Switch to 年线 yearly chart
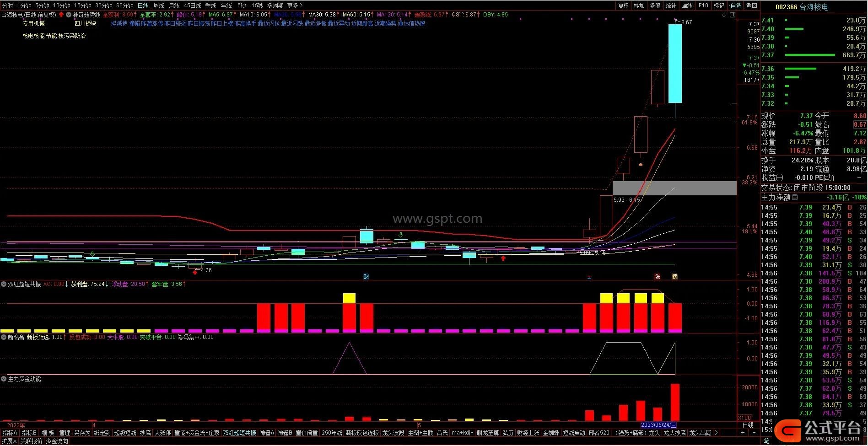 click(226, 5)
